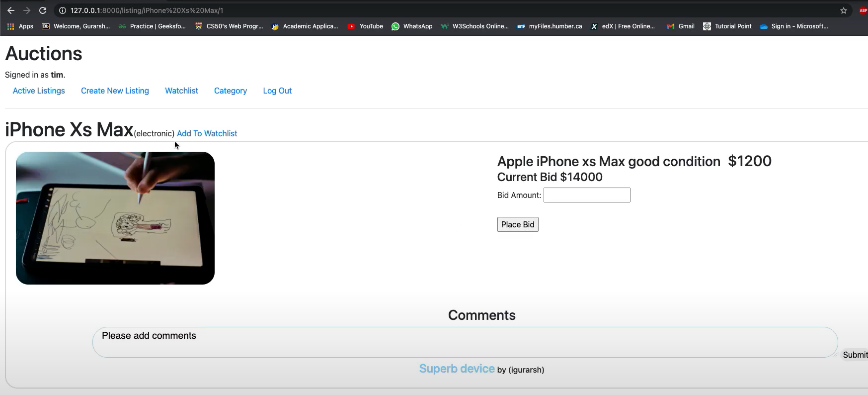Viewport: 868px width, 395px height.
Task: Open the YouTube bookmark
Action: tap(365, 26)
